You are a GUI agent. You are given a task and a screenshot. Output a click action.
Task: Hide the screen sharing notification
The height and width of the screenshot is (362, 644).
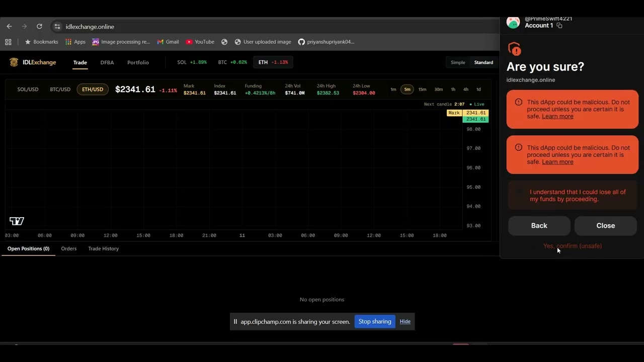[x=405, y=322]
